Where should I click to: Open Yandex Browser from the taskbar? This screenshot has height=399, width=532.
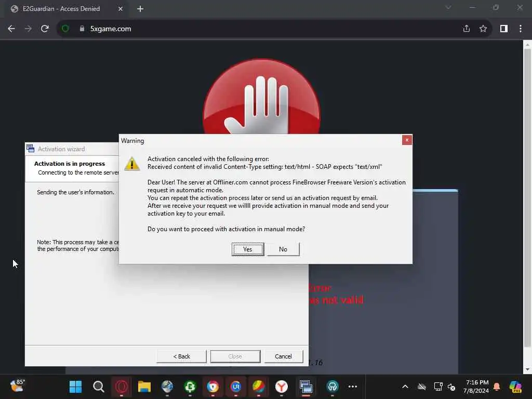281,387
